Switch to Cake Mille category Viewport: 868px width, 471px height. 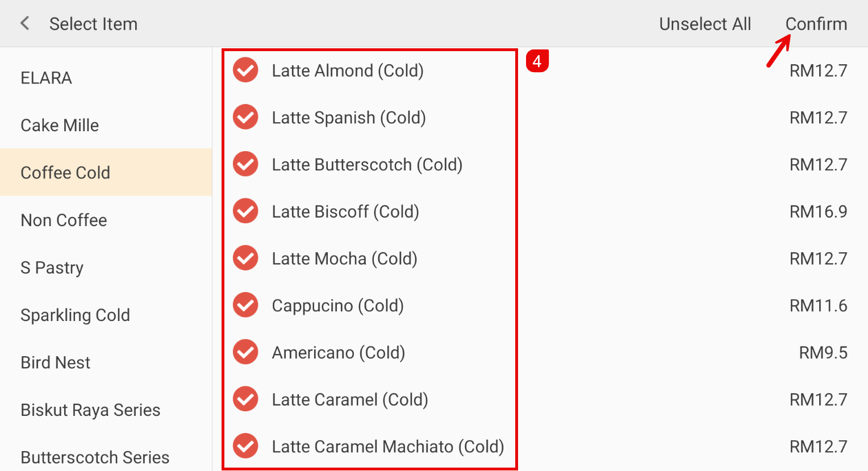click(60, 125)
